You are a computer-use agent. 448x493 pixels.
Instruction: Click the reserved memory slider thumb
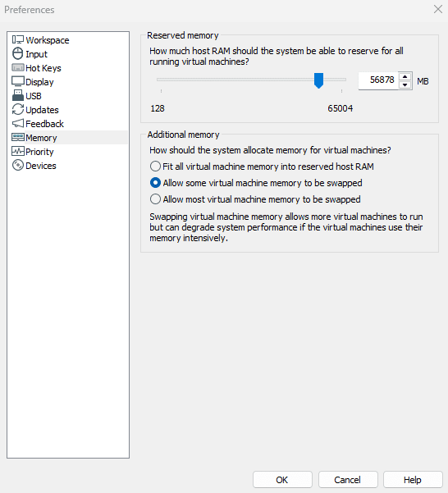(x=318, y=80)
